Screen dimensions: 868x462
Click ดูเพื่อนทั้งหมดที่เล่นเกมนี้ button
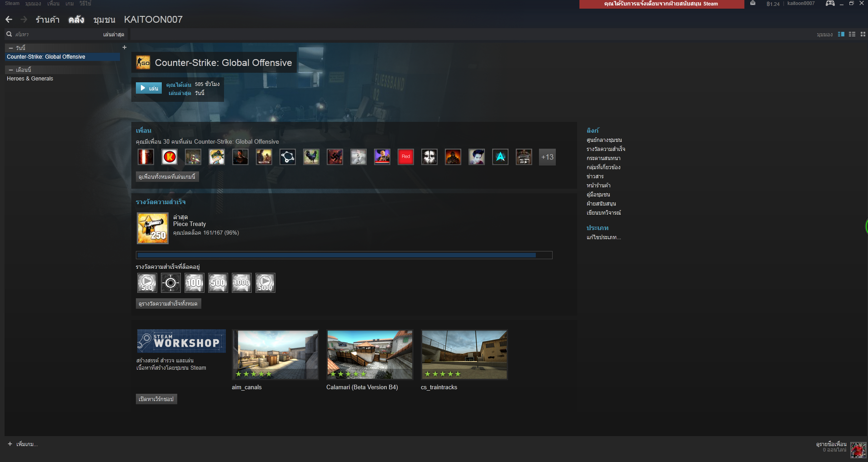[167, 176]
